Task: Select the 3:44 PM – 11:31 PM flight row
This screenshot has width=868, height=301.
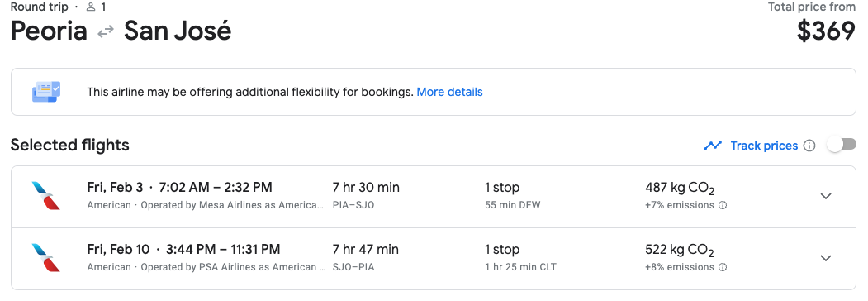Action: pyautogui.click(x=434, y=259)
